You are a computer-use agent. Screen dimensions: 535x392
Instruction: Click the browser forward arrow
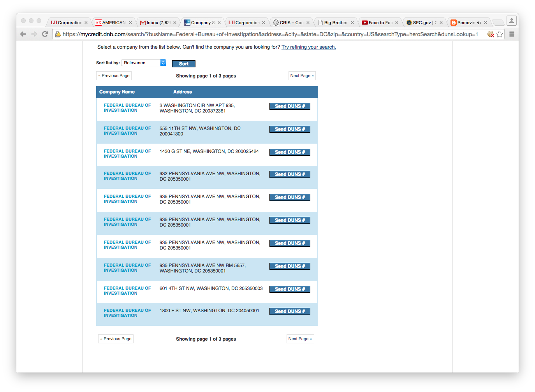34,34
